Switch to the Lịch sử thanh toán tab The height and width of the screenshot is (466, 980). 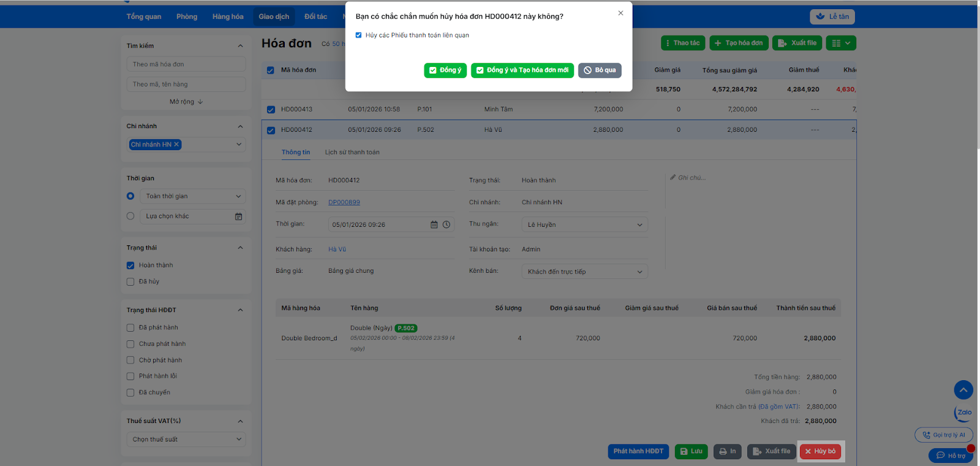(x=352, y=152)
